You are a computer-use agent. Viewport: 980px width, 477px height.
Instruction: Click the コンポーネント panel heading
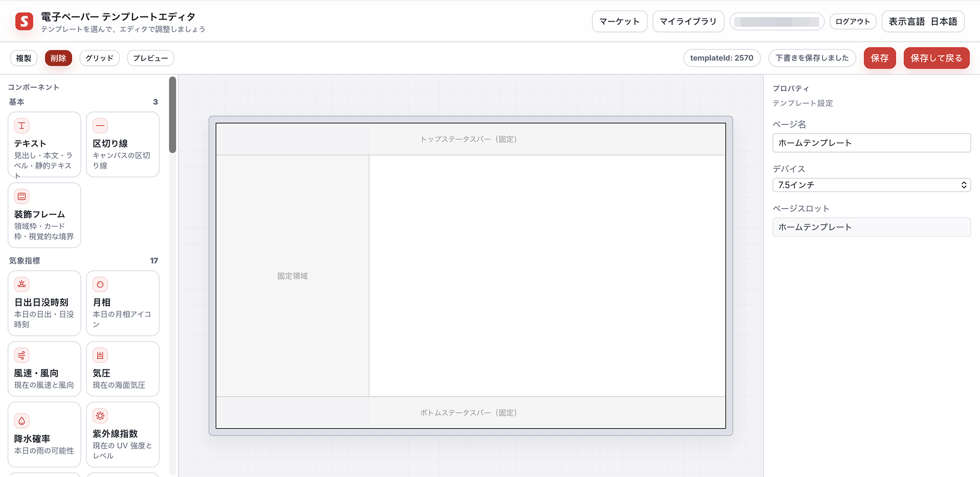[33, 87]
